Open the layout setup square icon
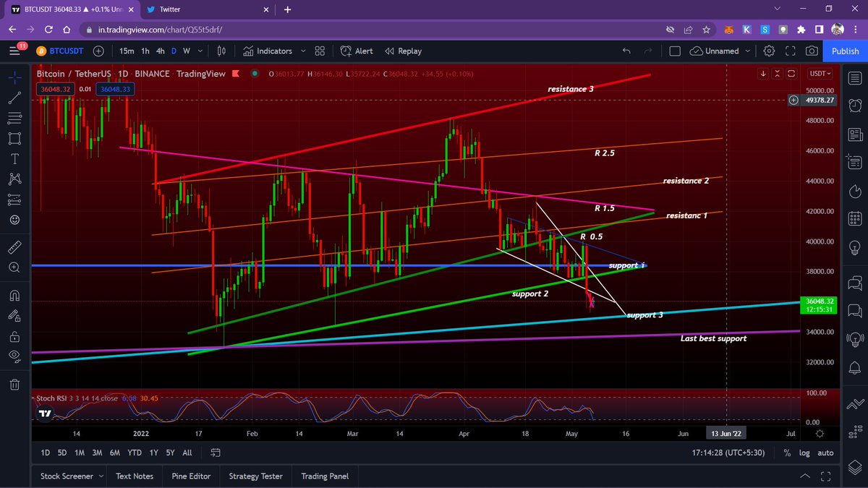Image resolution: width=868 pixels, height=488 pixels. pos(675,51)
